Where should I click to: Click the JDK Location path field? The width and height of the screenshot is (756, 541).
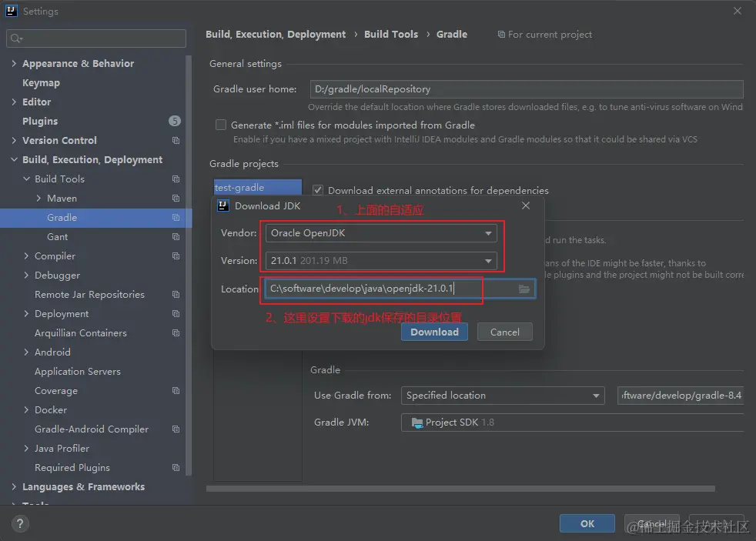pyautogui.click(x=400, y=289)
